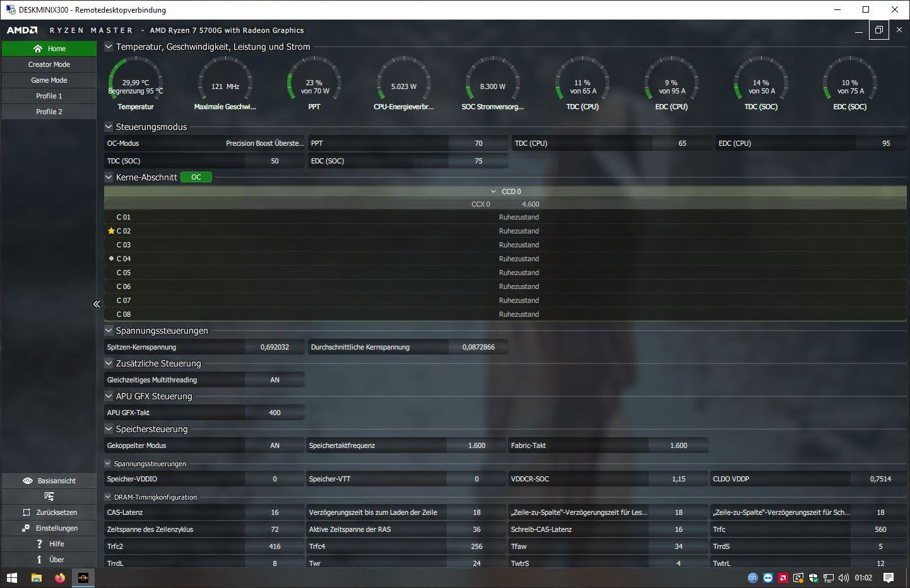Click the Windows Security shield tray icon
Image resolution: width=910 pixels, height=588 pixels.
click(x=813, y=577)
